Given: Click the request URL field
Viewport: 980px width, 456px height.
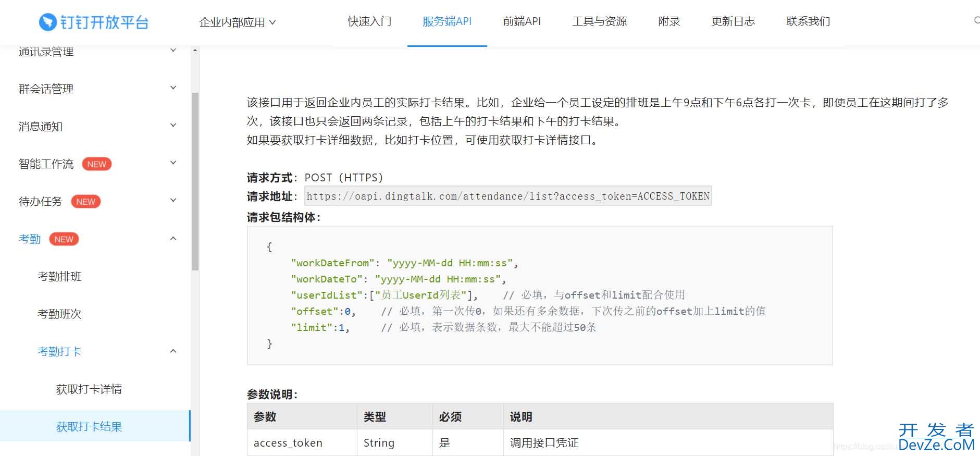Looking at the screenshot, I should [x=507, y=196].
